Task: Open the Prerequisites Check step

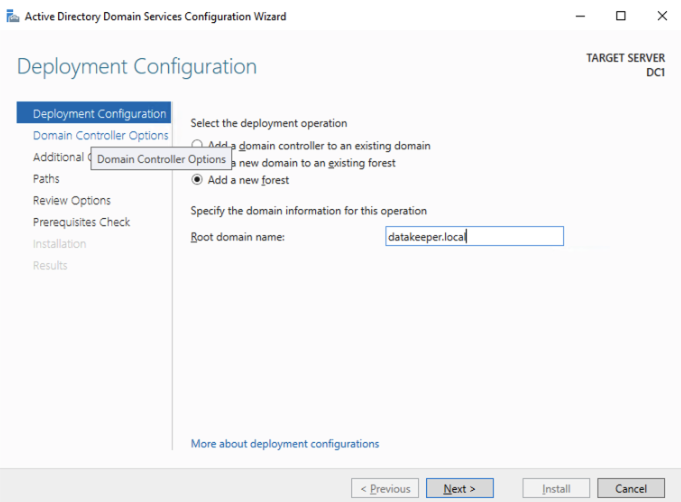Action: pyautogui.click(x=81, y=222)
